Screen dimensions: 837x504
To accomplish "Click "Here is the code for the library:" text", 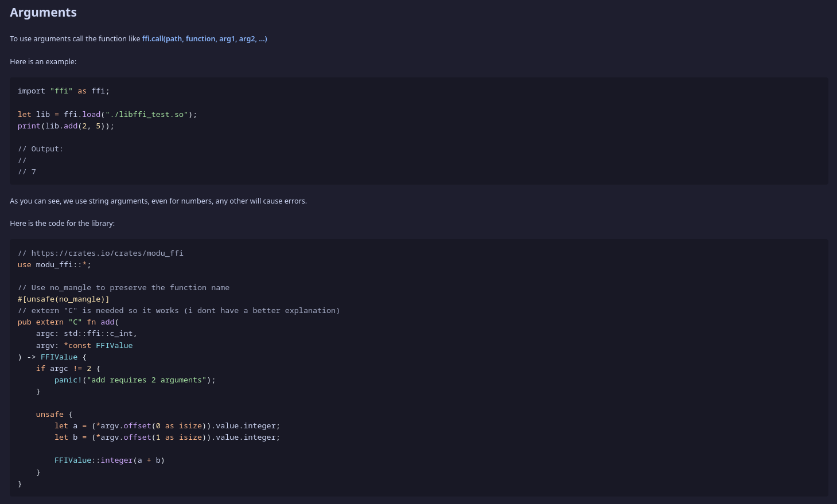I will (62, 224).
